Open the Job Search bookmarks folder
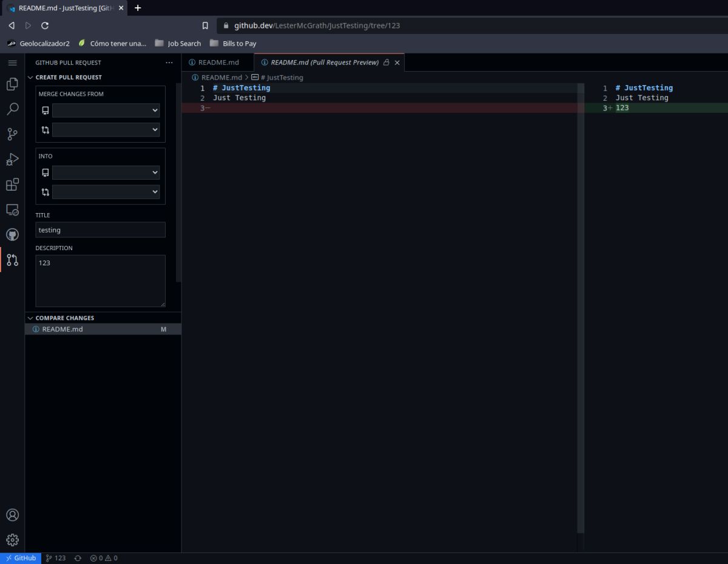 click(178, 44)
